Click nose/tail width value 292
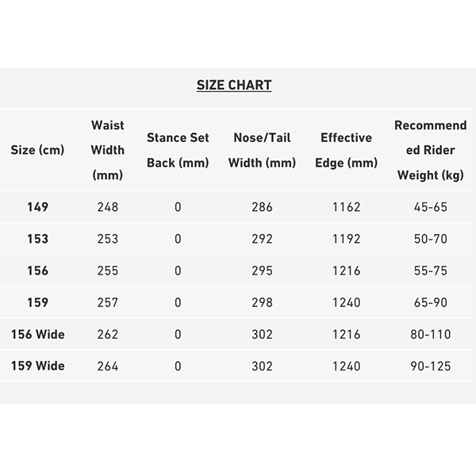Viewport: 476px width, 476px height. [x=262, y=239]
